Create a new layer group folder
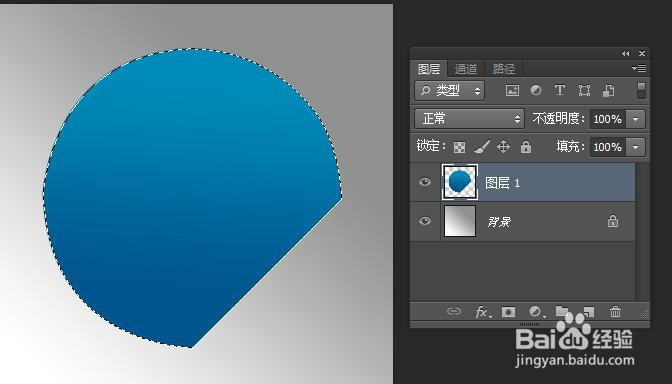The image size is (672, 384). pyautogui.click(x=562, y=312)
